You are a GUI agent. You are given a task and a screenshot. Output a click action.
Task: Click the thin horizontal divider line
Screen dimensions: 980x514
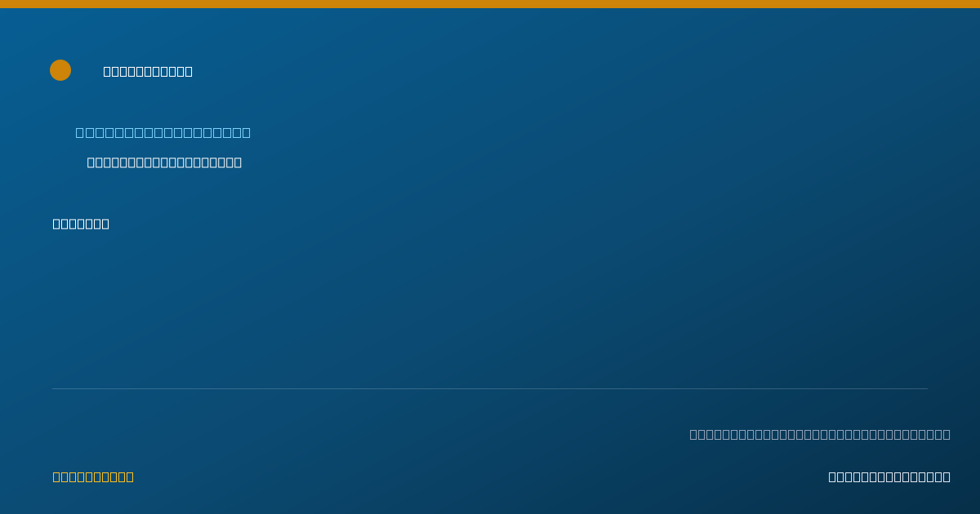pos(490,388)
